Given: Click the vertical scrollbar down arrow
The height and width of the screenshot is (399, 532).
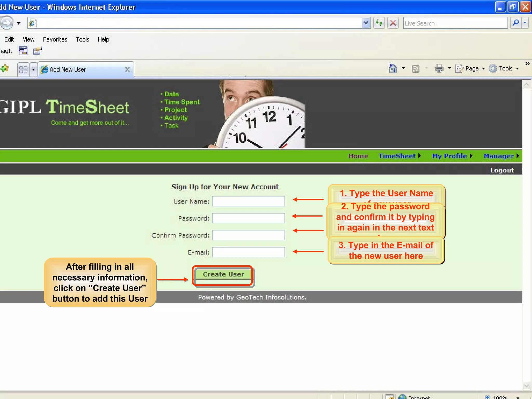Looking at the screenshot, I should pos(527,385).
